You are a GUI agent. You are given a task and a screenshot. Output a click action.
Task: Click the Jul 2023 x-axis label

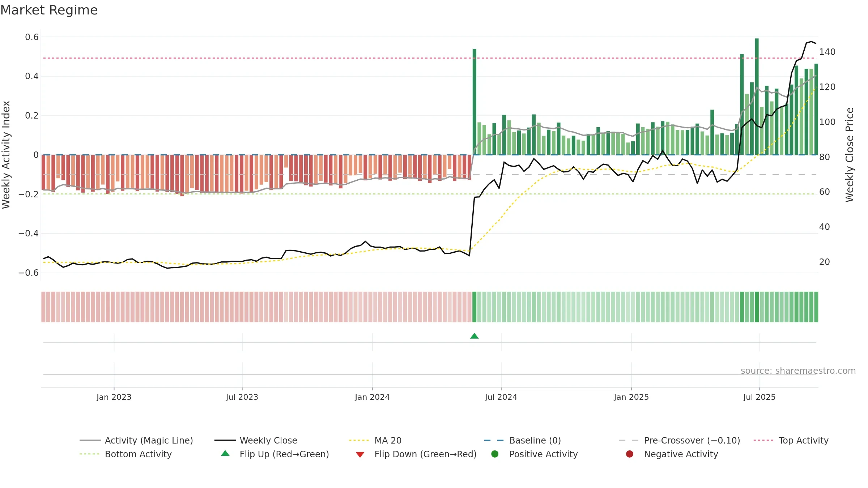pyautogui.click(x=242, y=397)
